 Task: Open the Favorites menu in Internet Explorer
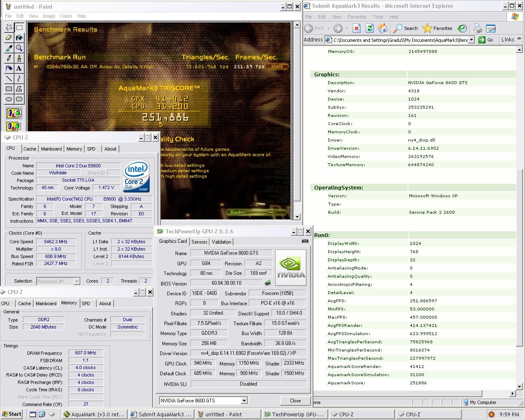coord(357,17)
